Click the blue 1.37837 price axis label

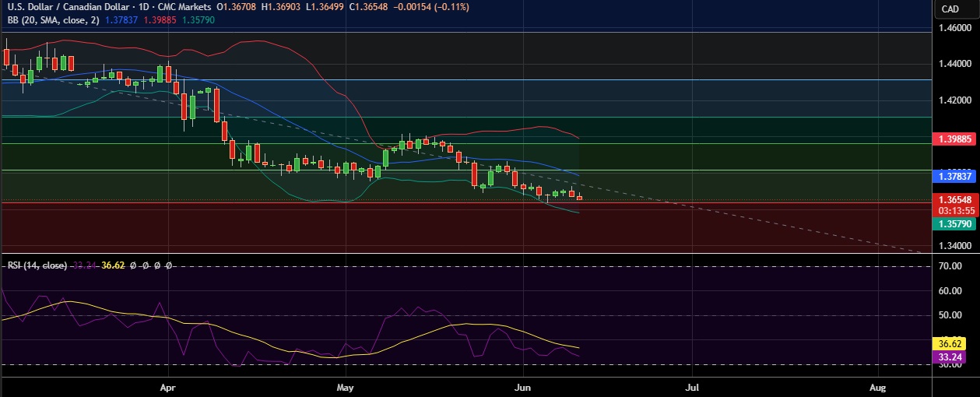tap(954, 177)
